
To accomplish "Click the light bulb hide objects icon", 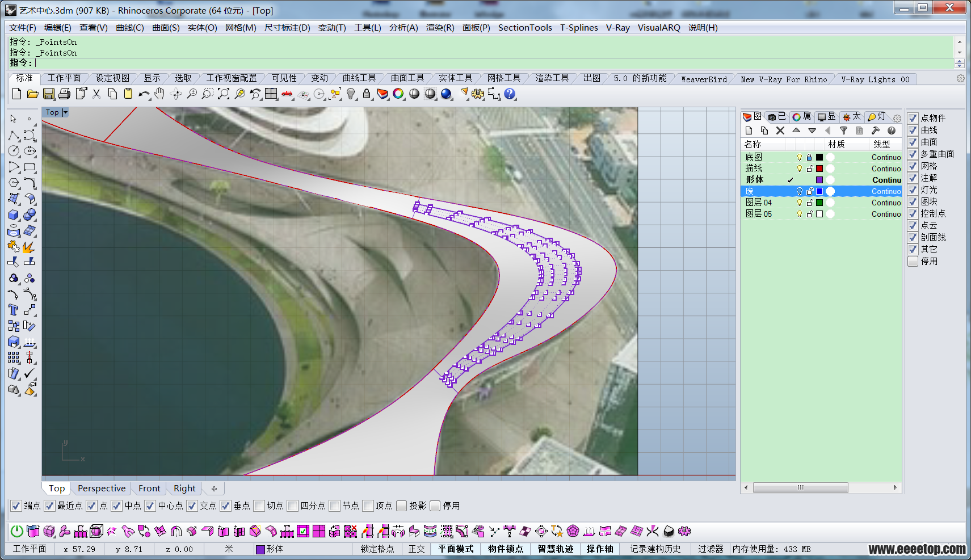I will coord(351,94).
